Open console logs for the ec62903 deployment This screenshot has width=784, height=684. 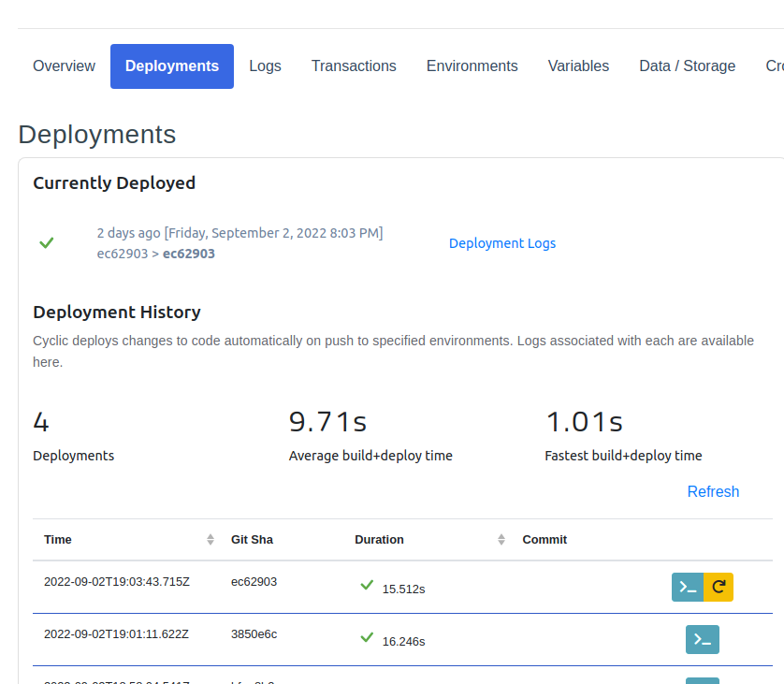[x=688, y=587]
